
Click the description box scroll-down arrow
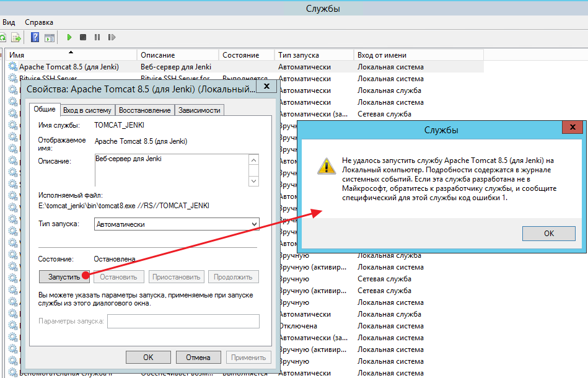[254, 181]
